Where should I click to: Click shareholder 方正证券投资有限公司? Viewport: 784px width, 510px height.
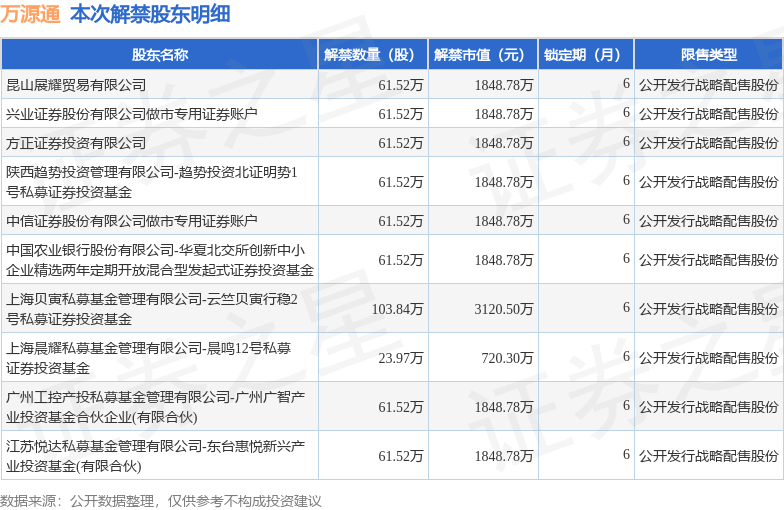76,143
